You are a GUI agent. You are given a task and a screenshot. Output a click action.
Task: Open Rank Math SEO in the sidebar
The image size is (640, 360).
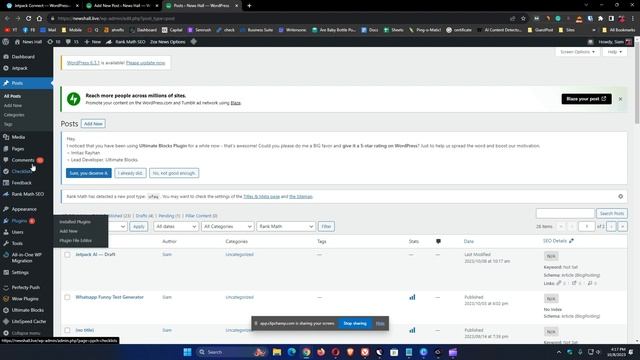click(x=27, y=194)
